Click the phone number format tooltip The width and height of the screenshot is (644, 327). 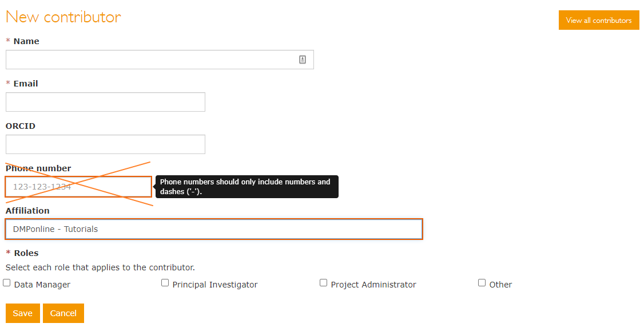click(x=247, y=187)
